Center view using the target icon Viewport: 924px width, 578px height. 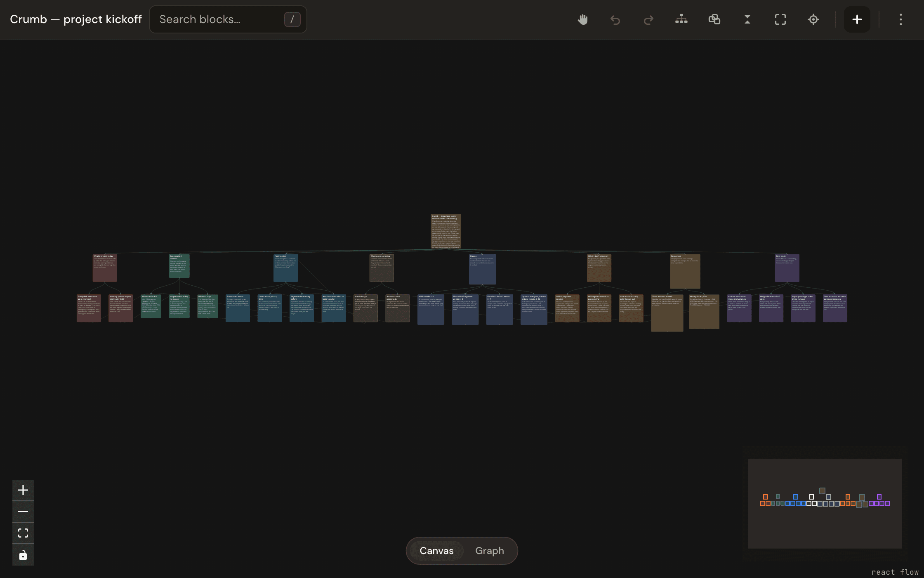point(813,19)
